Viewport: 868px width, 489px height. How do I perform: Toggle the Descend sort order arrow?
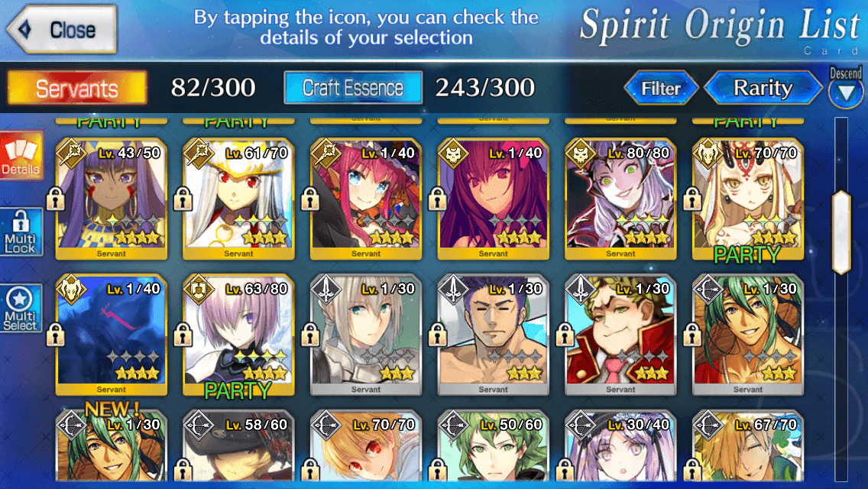846,88
